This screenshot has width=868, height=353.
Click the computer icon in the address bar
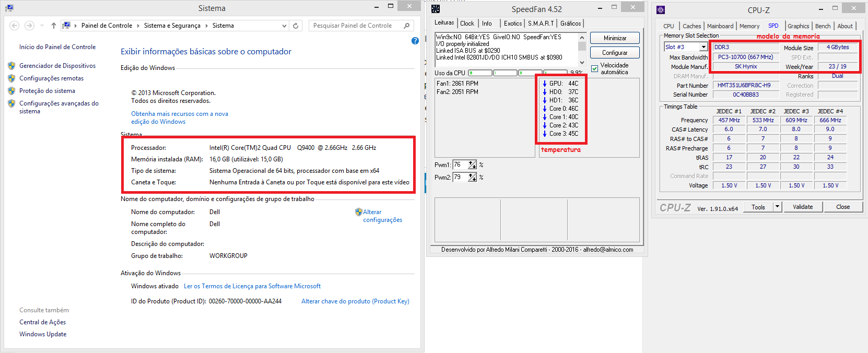pos(66,26)
